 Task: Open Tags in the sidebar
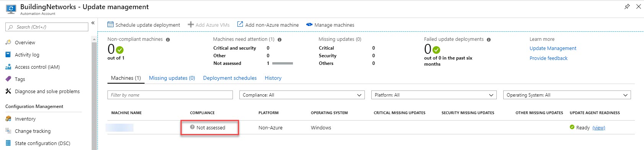(x=20, y=79)
